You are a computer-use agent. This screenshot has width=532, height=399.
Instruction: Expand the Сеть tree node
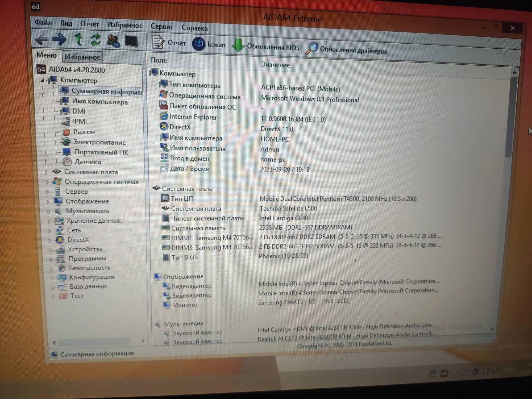tap(50, 231)
